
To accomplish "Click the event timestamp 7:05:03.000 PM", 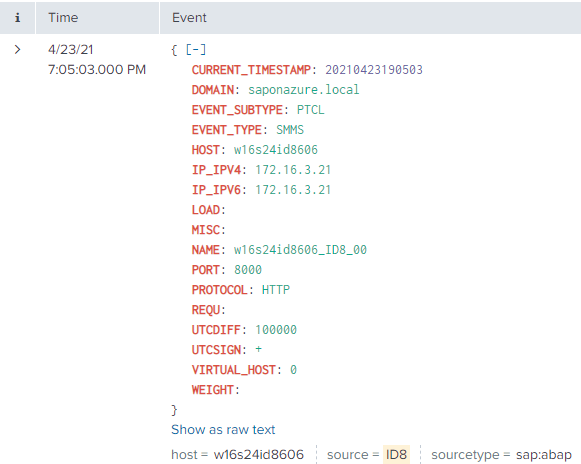I will pos(97,69).
